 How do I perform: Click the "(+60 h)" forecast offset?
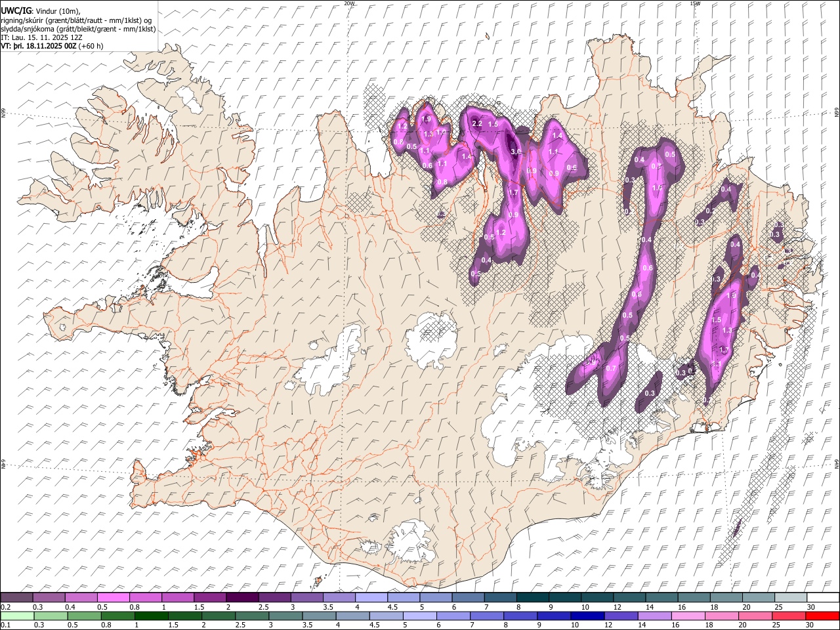click(x=91, y=46)
